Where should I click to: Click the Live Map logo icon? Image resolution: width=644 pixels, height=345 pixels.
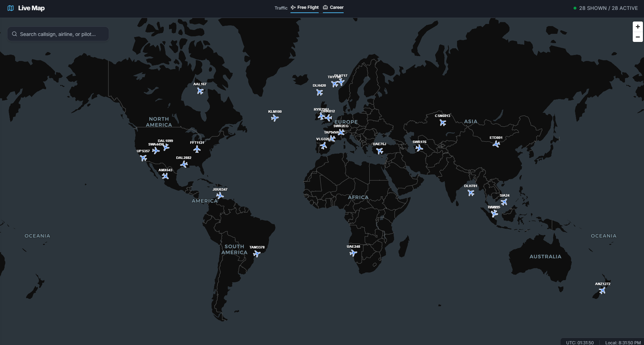pos(11,8)
